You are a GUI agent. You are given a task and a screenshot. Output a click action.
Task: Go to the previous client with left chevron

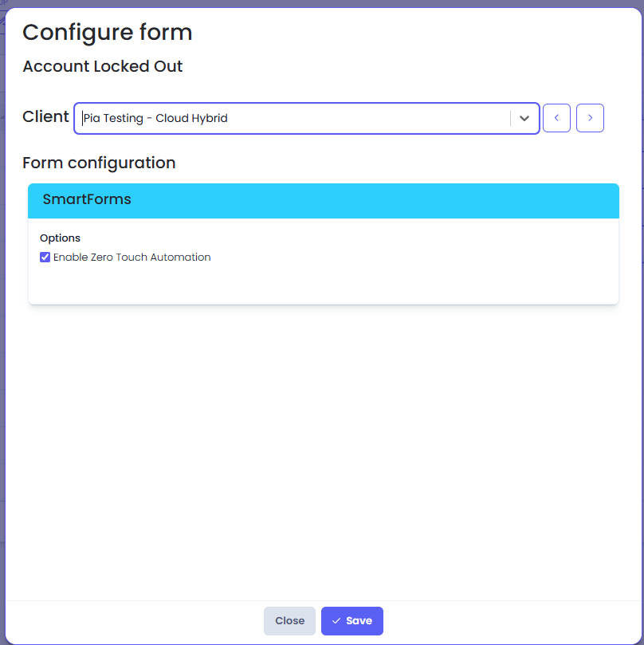point(556,118)
